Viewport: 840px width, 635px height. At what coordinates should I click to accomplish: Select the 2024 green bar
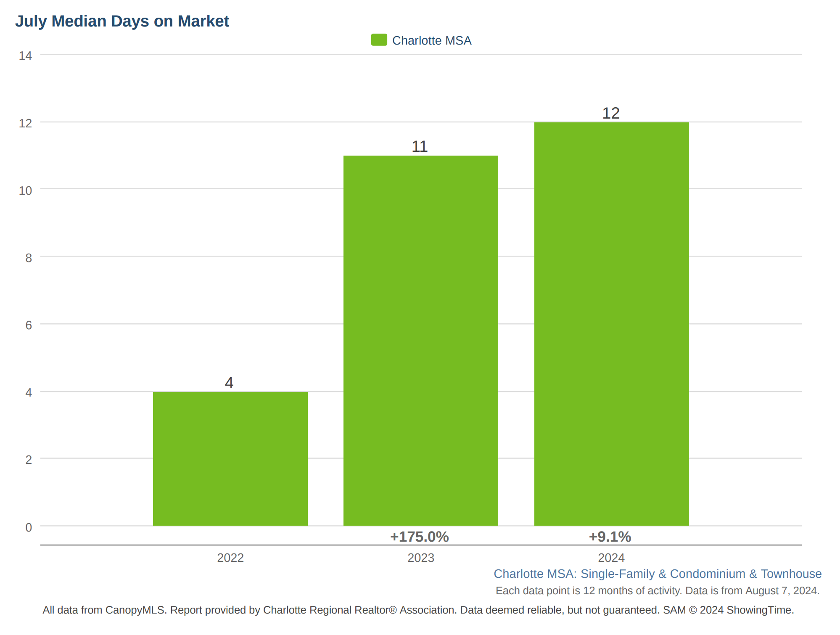coord(612,324)
